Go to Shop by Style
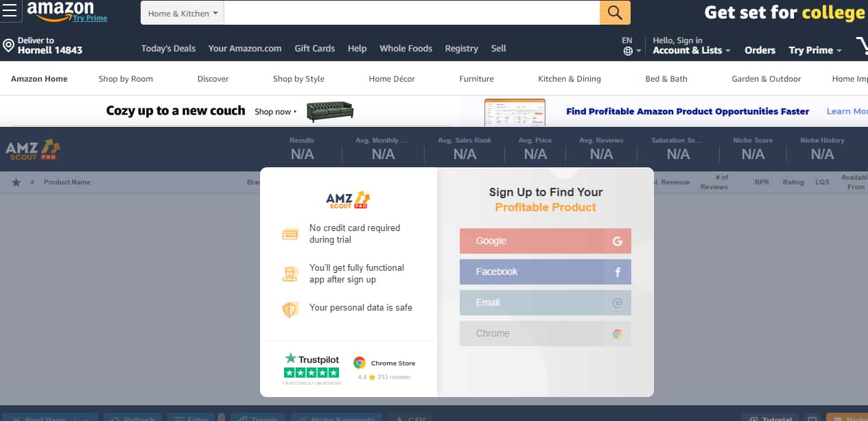Screen dimensions: 868x421 (298, 79)
